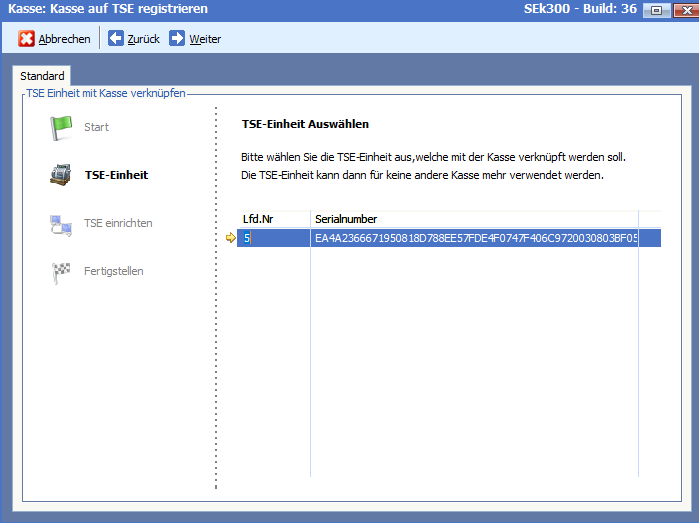Screen dimensions: 699x523
Task: Go back using the Zurück label
Action: 143,39
